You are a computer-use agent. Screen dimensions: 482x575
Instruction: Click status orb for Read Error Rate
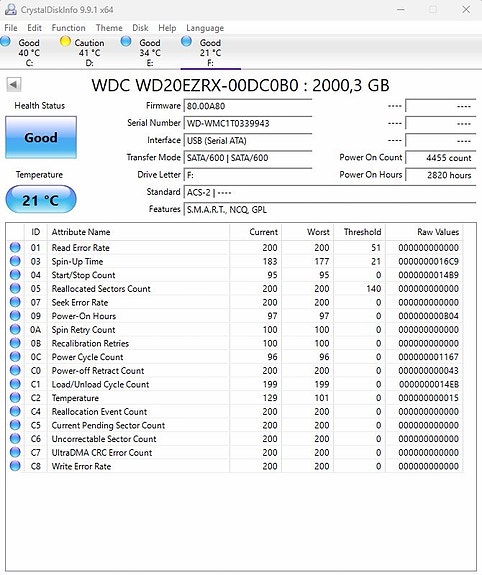click(15, 247)
